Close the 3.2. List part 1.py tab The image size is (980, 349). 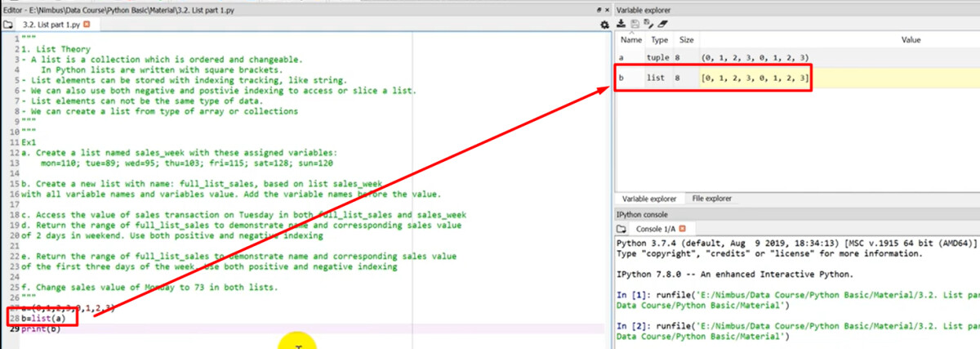87,25
